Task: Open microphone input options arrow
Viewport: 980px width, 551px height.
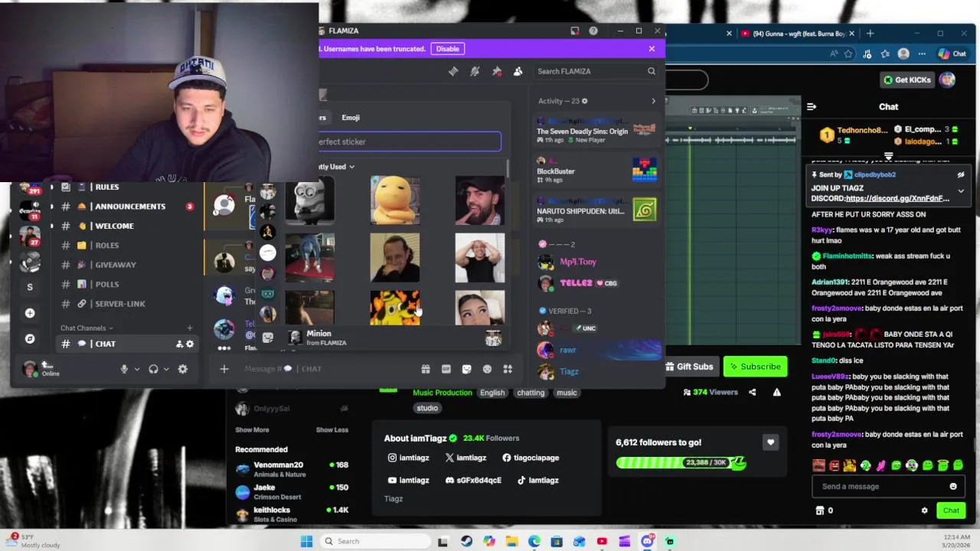Action: coord(137,370)
